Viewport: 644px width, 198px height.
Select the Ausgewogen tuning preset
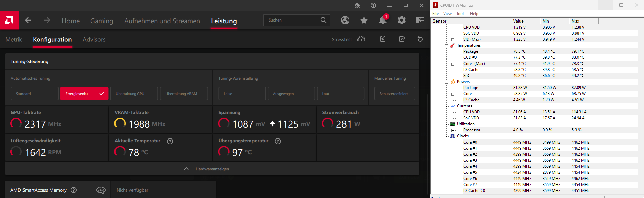291,93
